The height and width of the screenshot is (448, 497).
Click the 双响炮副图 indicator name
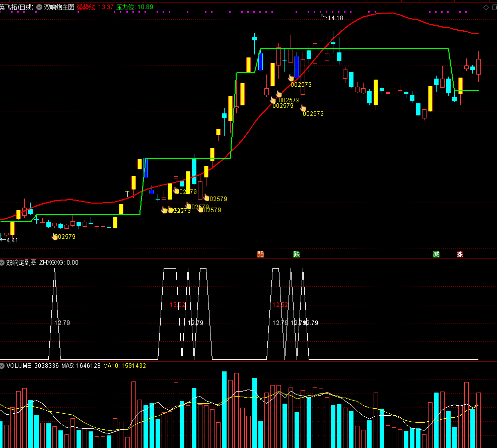[22, 263]
